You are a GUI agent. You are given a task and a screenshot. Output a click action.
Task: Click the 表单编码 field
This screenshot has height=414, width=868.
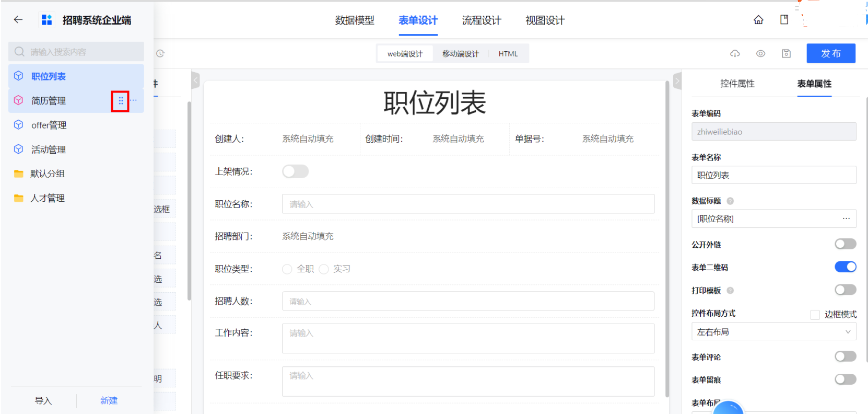773,131
